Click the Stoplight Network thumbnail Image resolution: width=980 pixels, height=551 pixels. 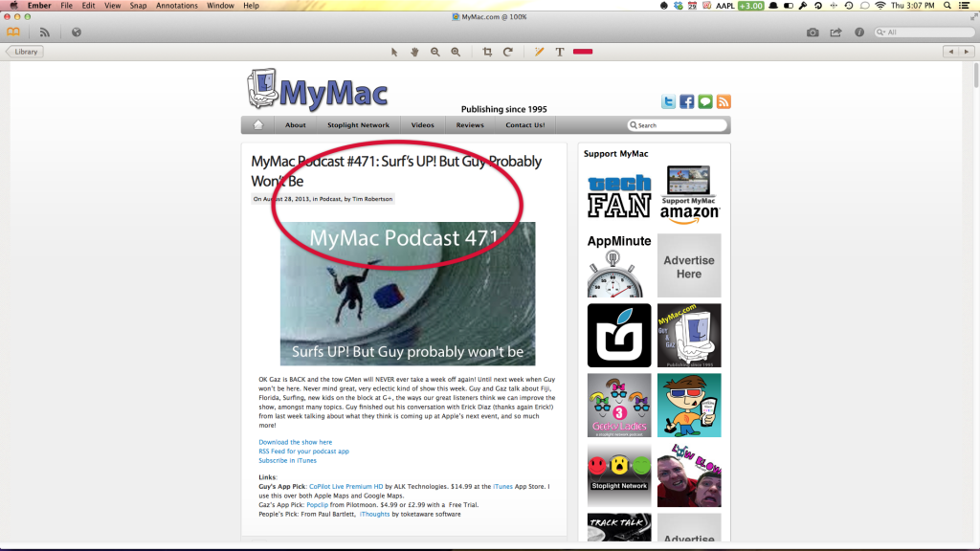(x=619, y=475)
